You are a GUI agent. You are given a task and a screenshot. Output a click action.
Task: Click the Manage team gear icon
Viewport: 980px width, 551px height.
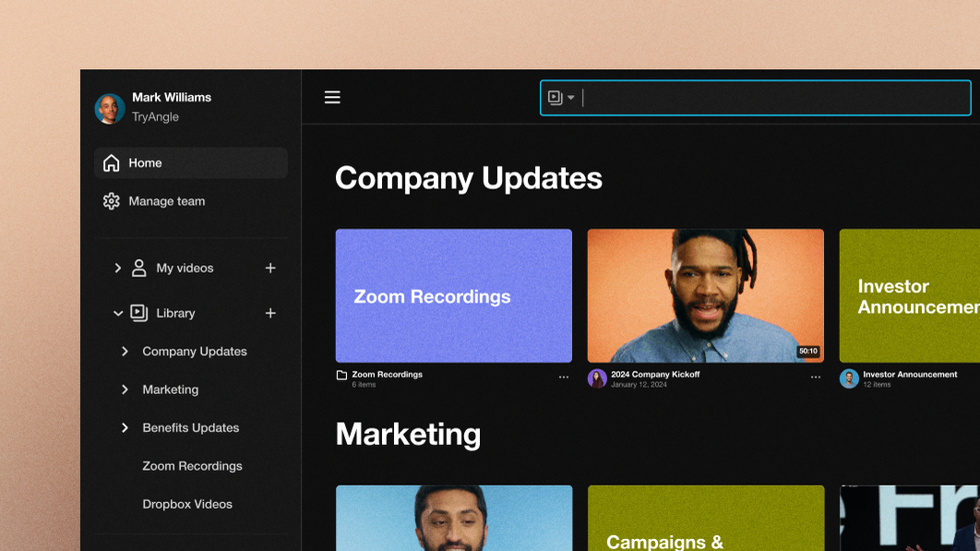click(112, 201)
